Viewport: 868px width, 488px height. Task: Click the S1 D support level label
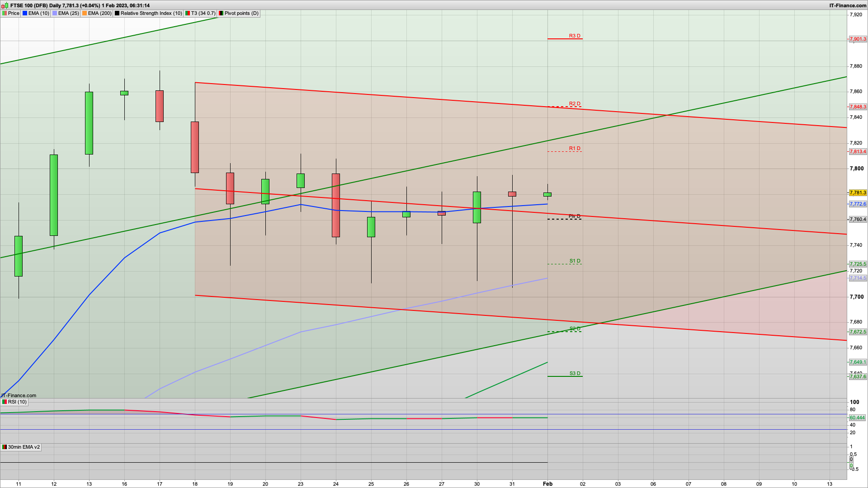pyautogui.click(x=575, y=261)
